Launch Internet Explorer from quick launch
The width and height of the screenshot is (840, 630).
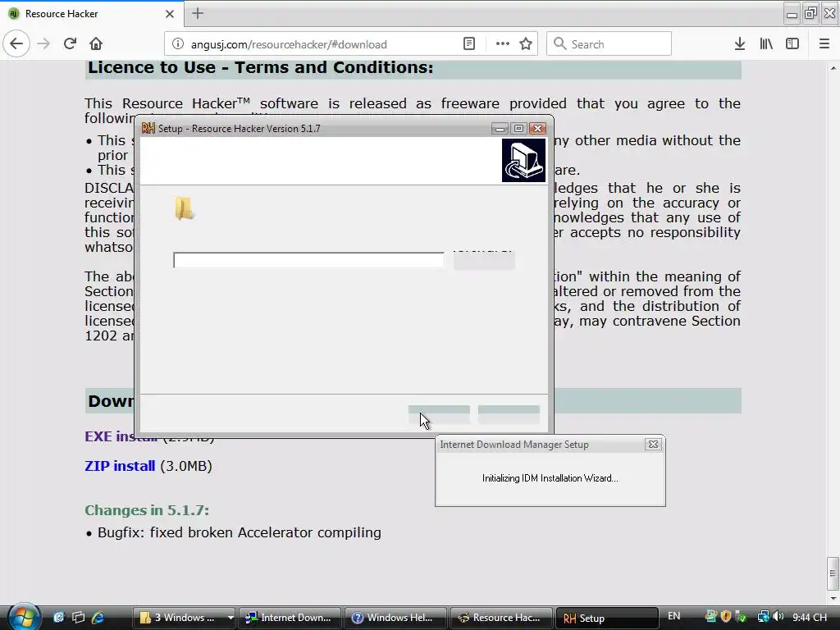[98, 618]
